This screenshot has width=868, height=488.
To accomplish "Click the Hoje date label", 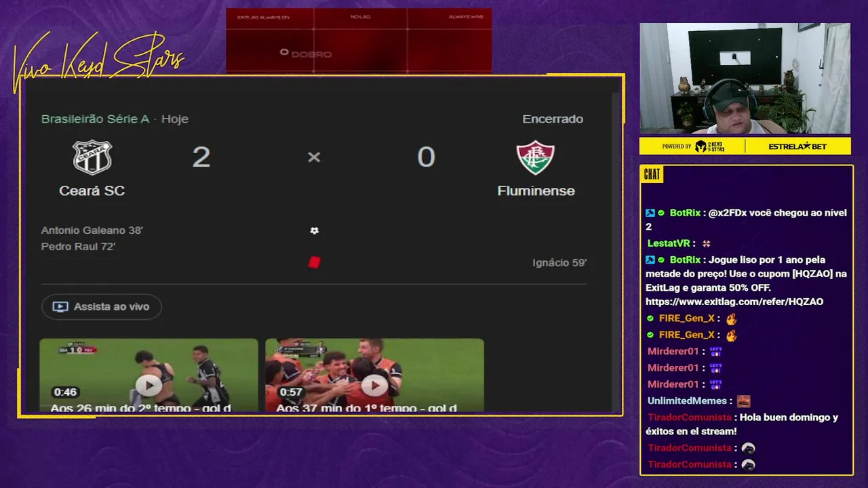I will (175, 119).
